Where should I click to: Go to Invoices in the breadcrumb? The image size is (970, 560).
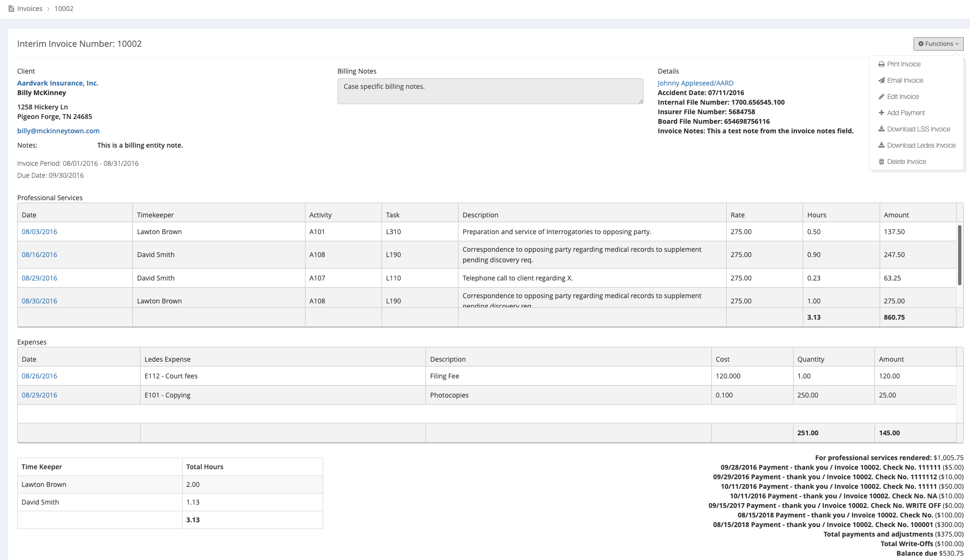pyautogui.click(x=30, y=9)
